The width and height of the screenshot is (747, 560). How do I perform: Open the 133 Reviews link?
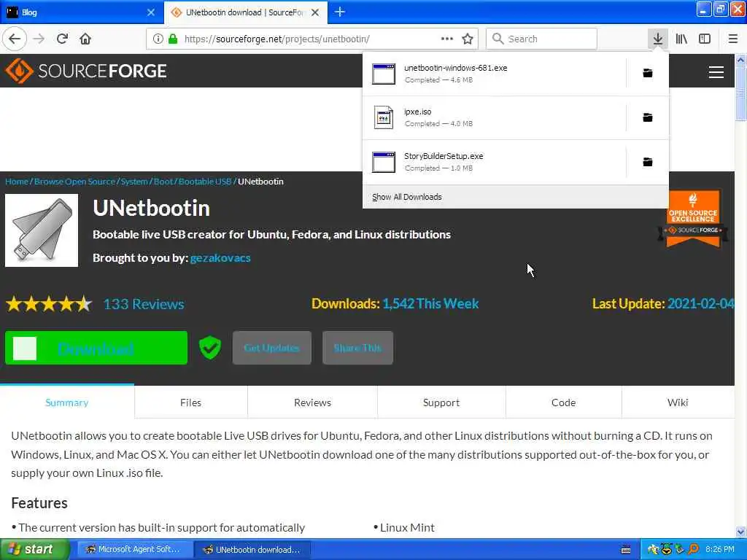[x=144, y=304]
